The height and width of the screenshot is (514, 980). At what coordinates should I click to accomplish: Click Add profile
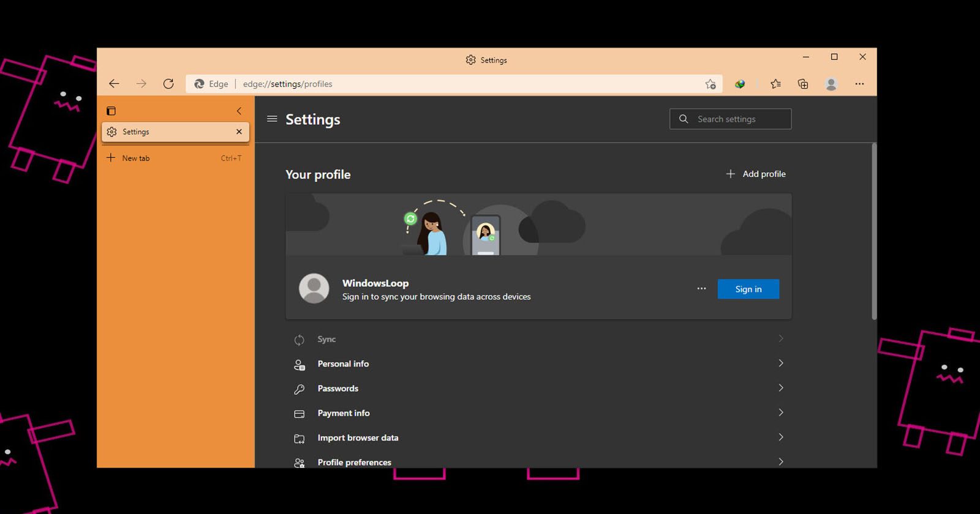[x=756, y=174]
